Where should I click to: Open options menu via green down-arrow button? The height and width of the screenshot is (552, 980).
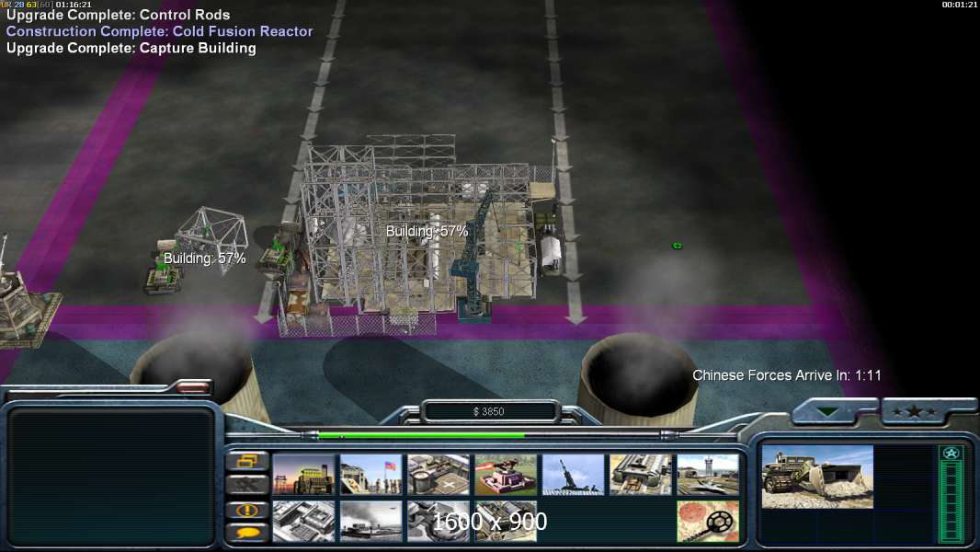[828, 411]
